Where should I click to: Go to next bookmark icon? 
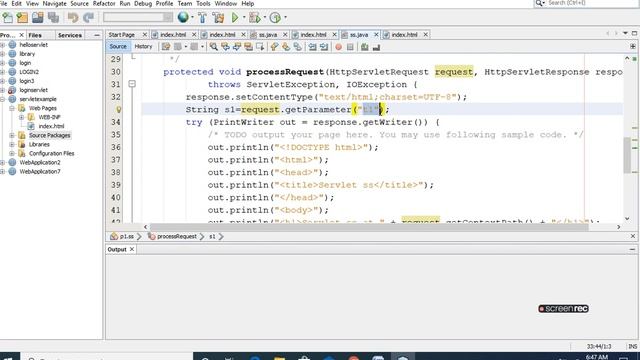(x=286, y=47)
